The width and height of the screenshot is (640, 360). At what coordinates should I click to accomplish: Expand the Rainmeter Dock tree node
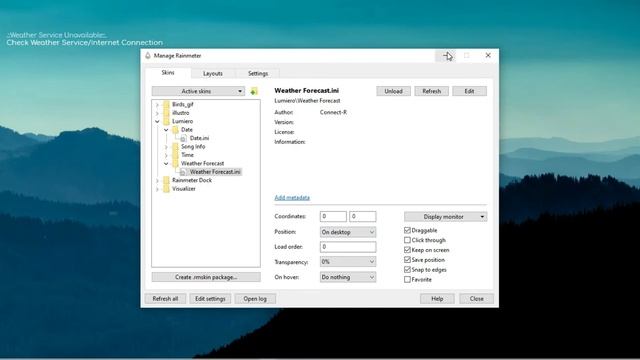point(157,180)
